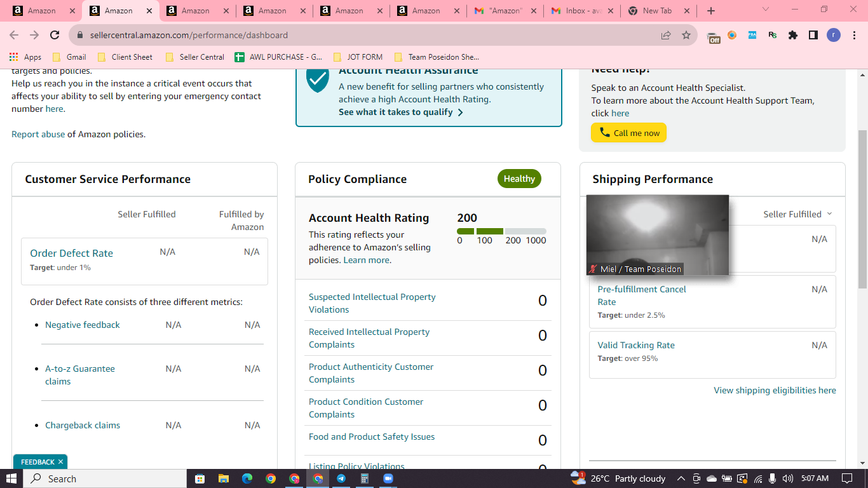Open the Chrome profile avatar
This screenshot has width=868, height=488.
click(834, 36)
